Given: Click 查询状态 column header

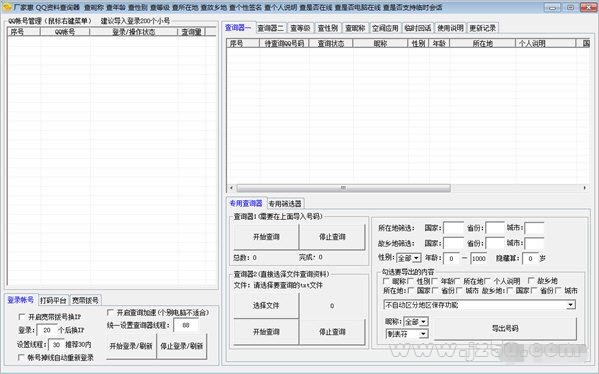Looking at the screenshot, I should coord(331,44).
